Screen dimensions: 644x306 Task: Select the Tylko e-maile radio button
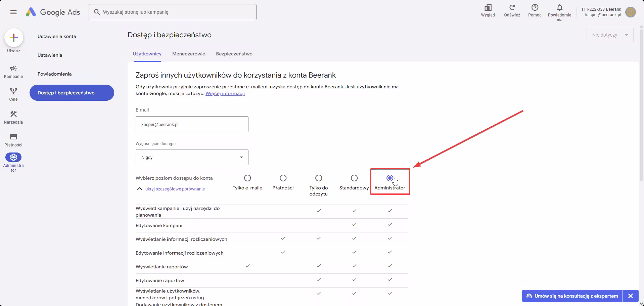[x=247, y=178]
